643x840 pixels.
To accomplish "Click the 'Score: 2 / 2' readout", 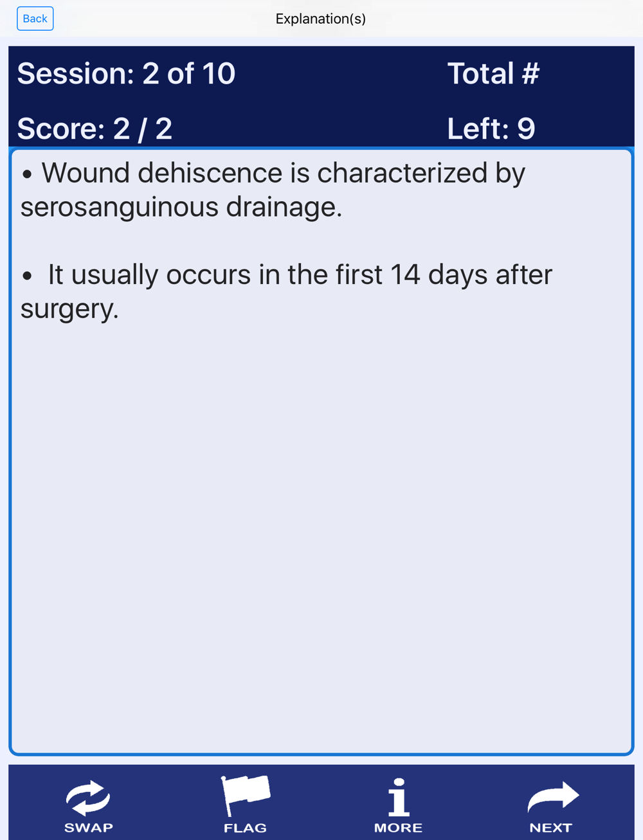I will coord(95,129).
